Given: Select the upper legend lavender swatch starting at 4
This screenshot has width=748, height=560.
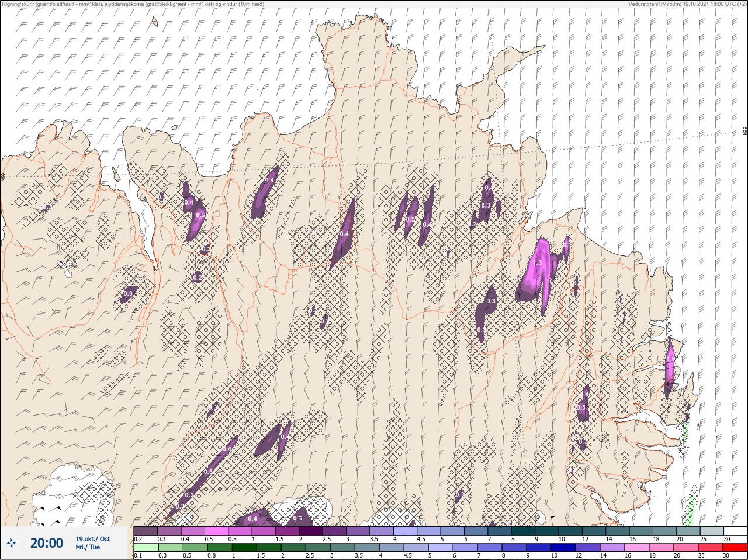Looking at the screenshot, I should click(x=406, y=531).
